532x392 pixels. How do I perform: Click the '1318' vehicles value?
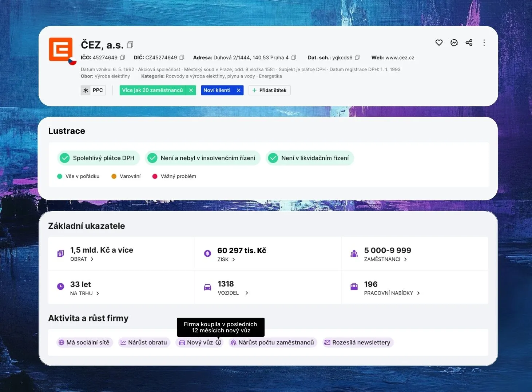[226, 284]
